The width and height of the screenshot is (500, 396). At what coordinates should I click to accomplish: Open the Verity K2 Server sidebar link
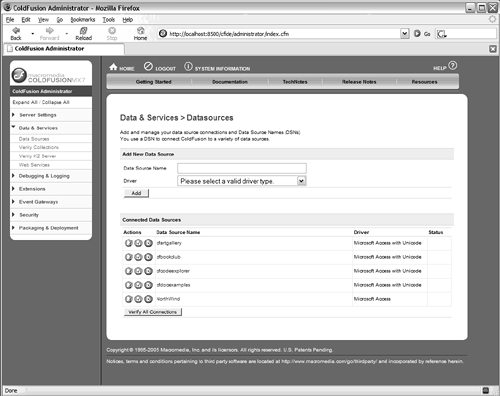[x=37, y=156]
